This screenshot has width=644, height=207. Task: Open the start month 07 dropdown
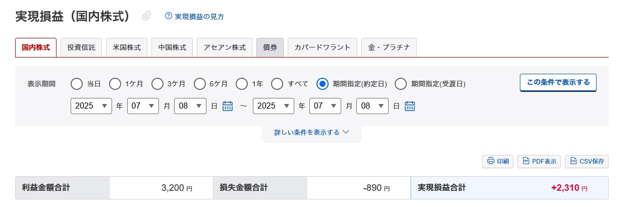(143, 106)
